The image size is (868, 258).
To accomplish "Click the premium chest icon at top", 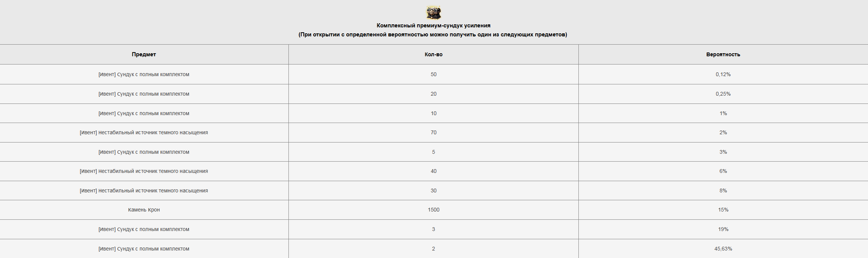I will (433, 13).
